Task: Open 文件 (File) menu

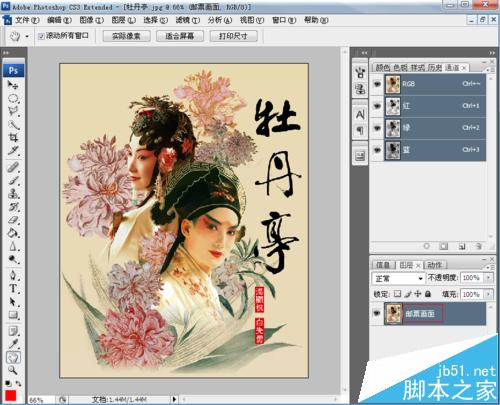Action: (27, 20)
